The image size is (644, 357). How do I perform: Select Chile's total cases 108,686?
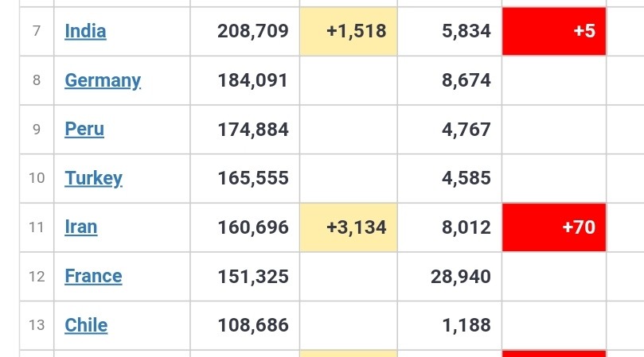(253, 325)
